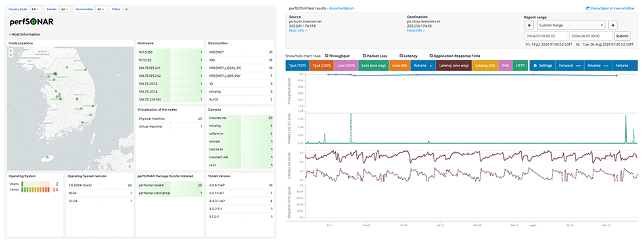Add a filter with the plus icon
Image resolution: width=644 pixels, height=243 pixels.
(x=126, y=9)
